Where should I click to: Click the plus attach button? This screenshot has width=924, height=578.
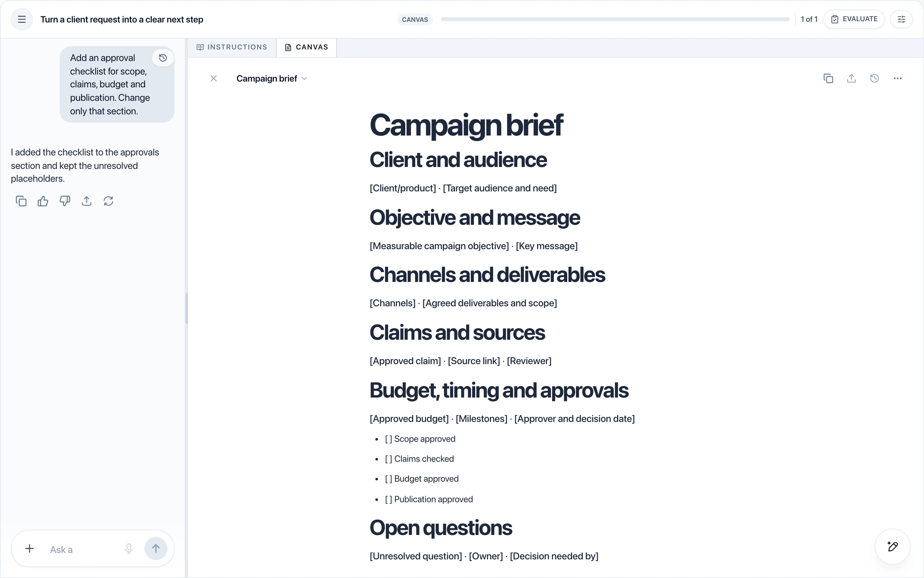tap(30, 548)
